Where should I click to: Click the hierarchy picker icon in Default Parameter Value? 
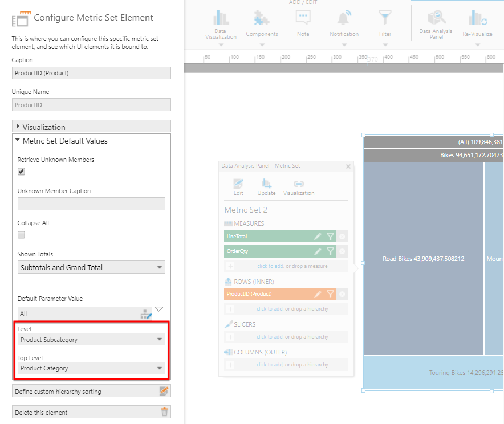click(146, 313)
